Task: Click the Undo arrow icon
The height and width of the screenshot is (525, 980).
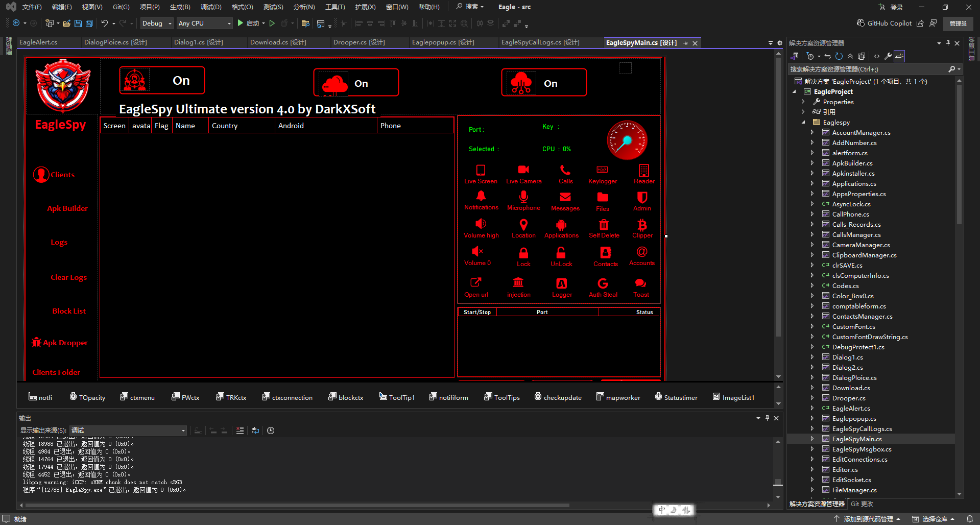Action: (x=104, y=23)
